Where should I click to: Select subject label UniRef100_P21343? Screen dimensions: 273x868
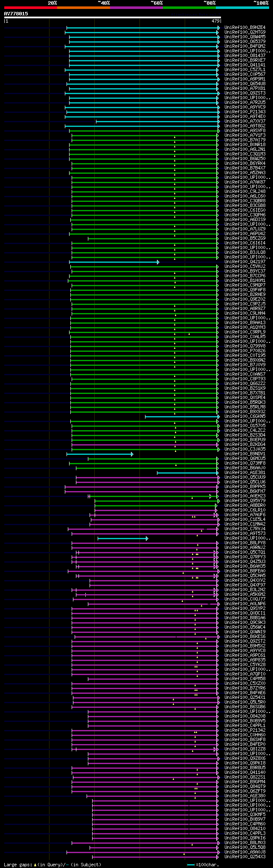pos(245,112)
